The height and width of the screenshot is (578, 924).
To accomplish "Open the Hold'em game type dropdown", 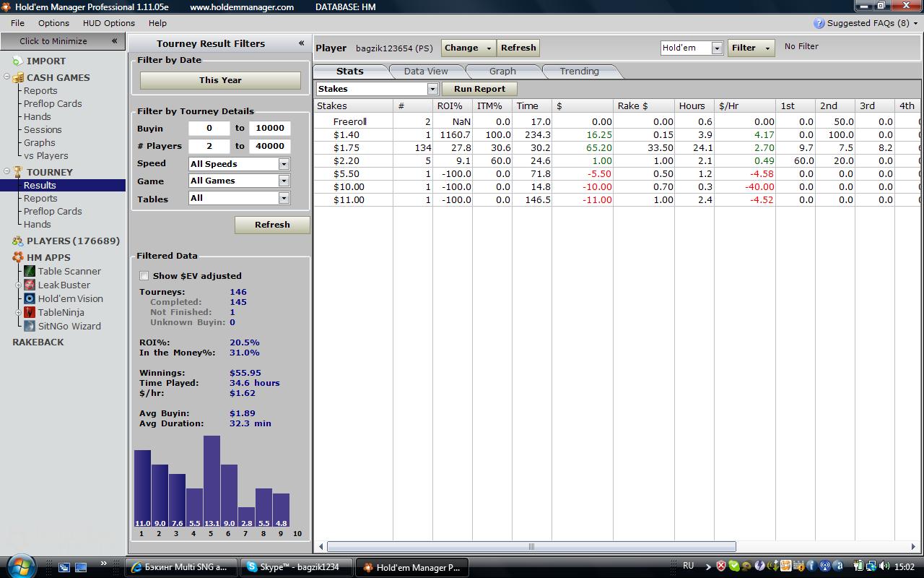I will tap(716, 48).
